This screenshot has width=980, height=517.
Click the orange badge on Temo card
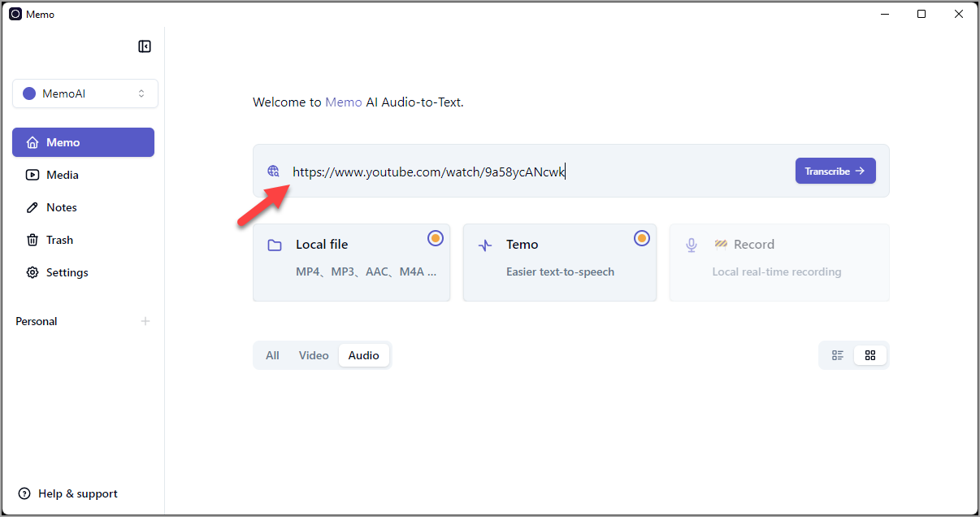click(642, 238)
